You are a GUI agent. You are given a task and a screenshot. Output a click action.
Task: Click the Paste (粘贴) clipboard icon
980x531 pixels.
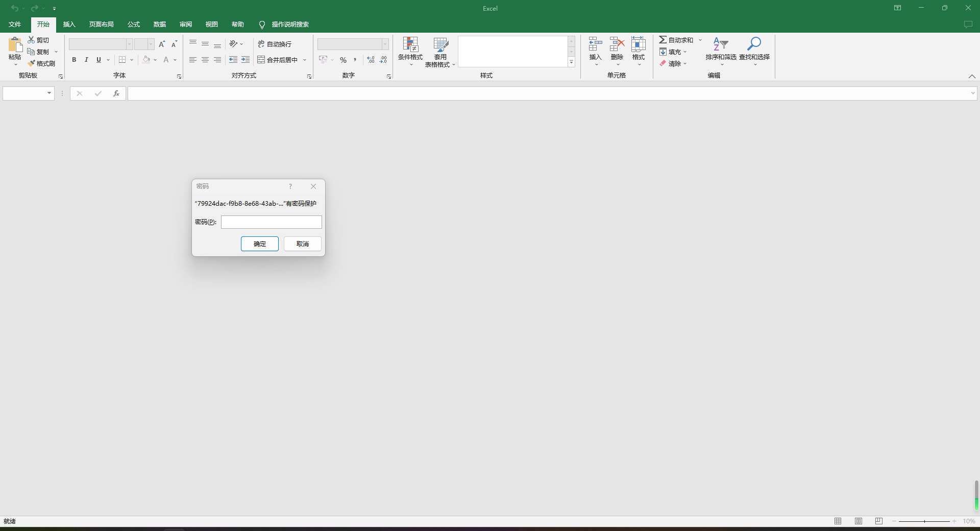coord(15,45)
